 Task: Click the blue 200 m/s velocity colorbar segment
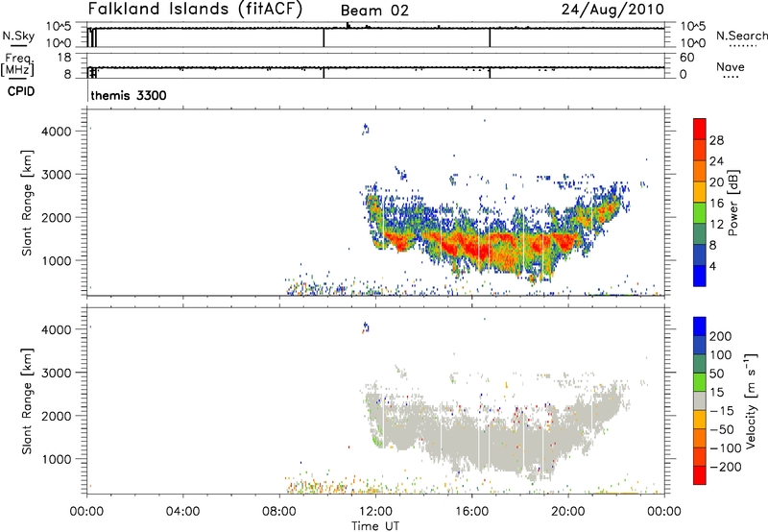(700, 326)
